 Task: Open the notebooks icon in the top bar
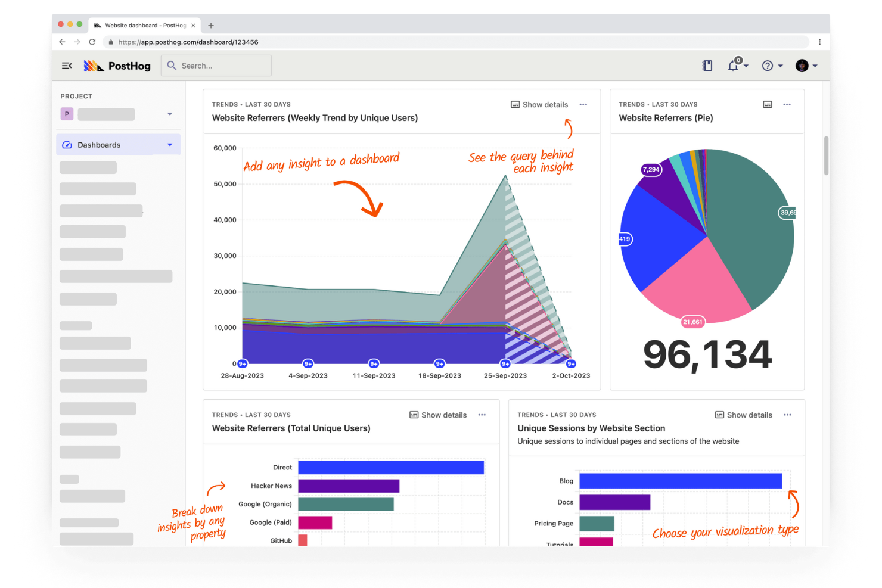(x=707, y=66)
